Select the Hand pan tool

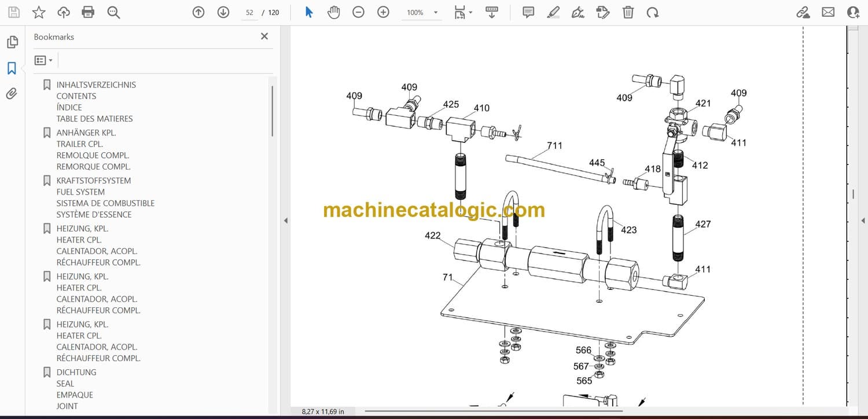[333, 12]
